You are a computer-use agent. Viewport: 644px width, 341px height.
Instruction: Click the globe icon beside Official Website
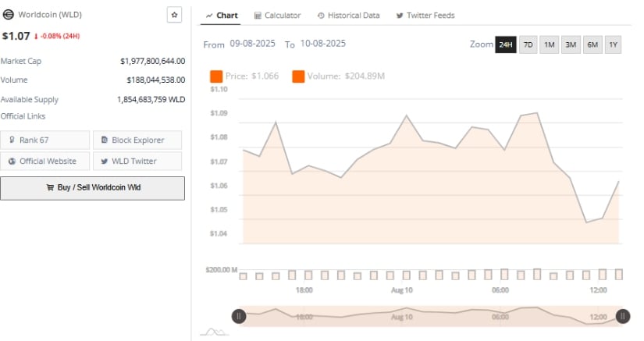click(x=12, y=162)
